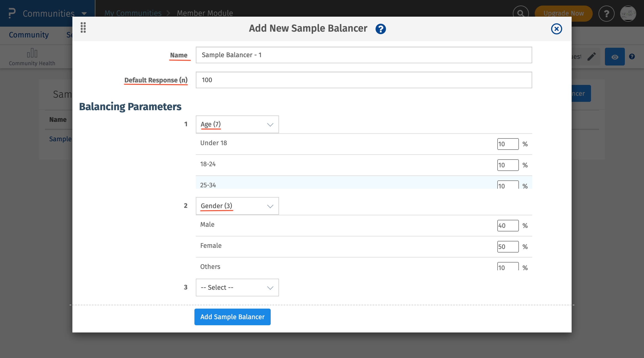Click the drag handle dots icon in dialog header

83,27
